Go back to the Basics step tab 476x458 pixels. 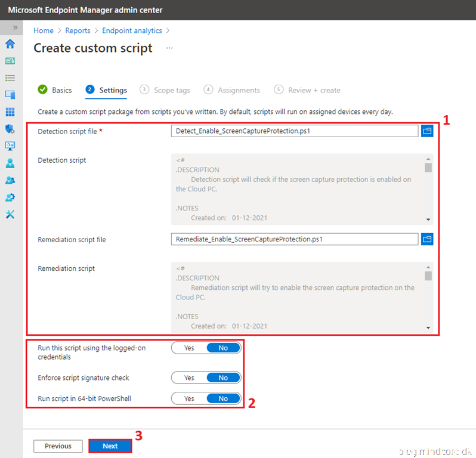coord(55,90)
